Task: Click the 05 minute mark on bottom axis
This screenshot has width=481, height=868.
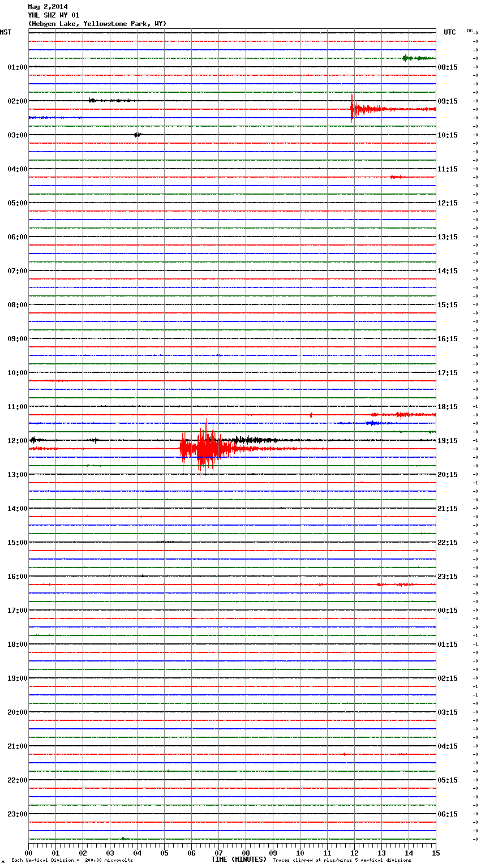Action: (164, 852)
